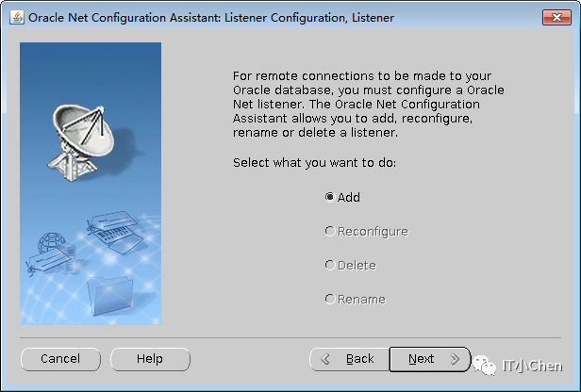Click the Java icon in the title bar
Image resolution: width=581 pixels, height=392 pixels.
click(x=17, y=17)
